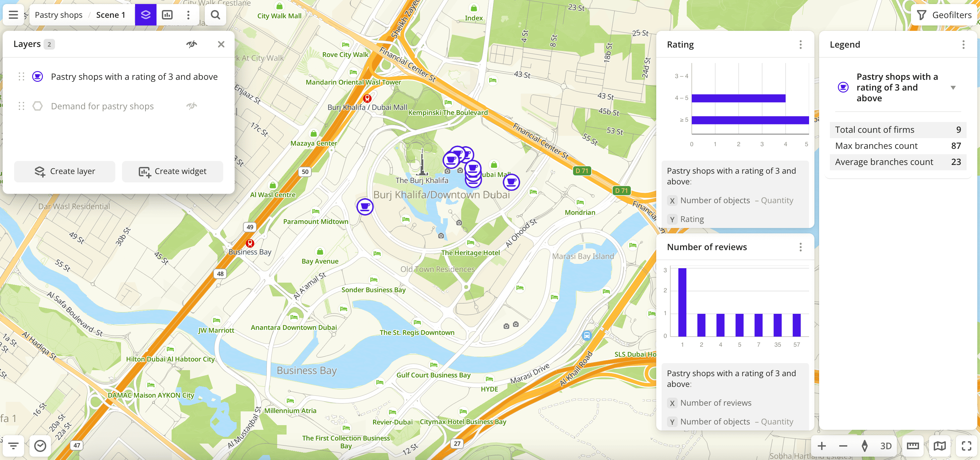
Task: Select Scene 1 breadcrumb item
Action: pos(110,15)
